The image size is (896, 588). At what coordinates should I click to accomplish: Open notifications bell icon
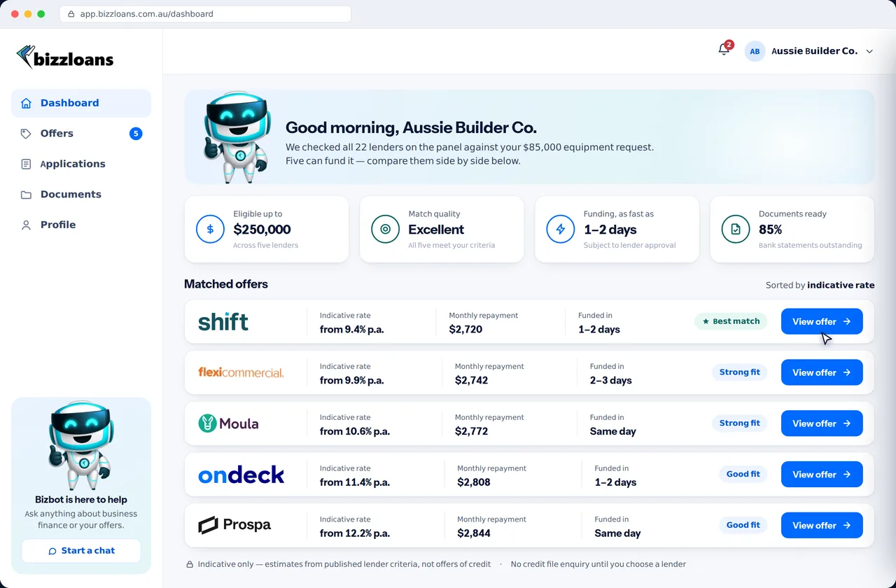(724, 50)
